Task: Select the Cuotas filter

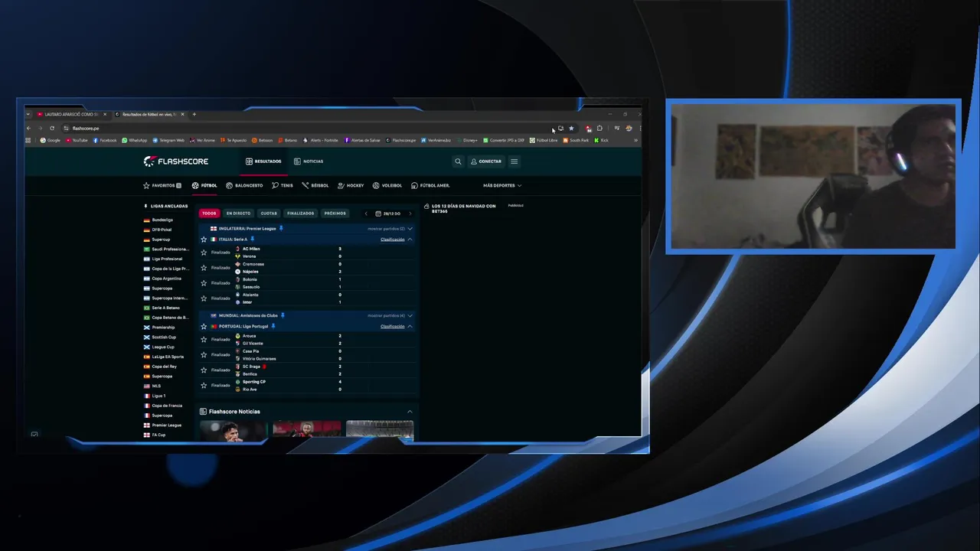Action: (269, 214)
